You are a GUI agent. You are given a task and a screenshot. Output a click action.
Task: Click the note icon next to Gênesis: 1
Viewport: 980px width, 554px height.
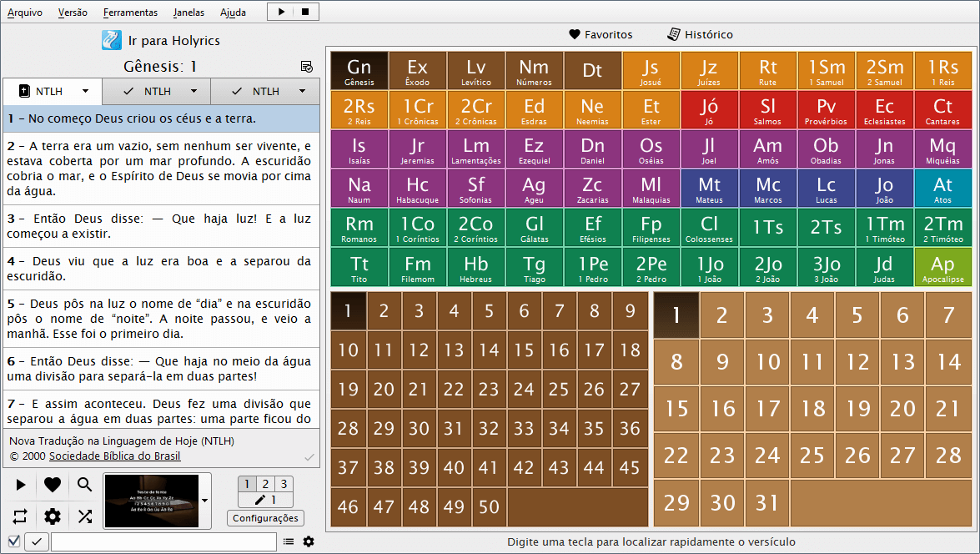point(306,67)
